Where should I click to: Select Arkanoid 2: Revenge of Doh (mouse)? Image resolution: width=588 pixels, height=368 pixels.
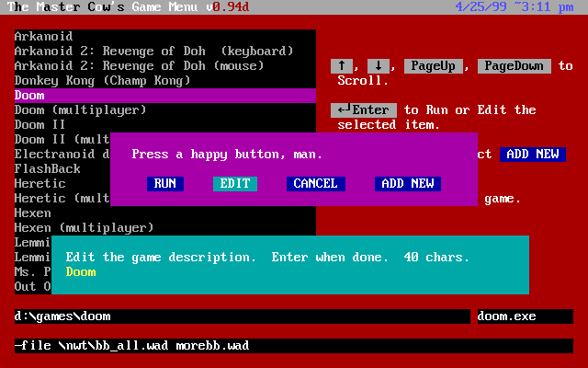pyautogui.click(x=165, y=66)
